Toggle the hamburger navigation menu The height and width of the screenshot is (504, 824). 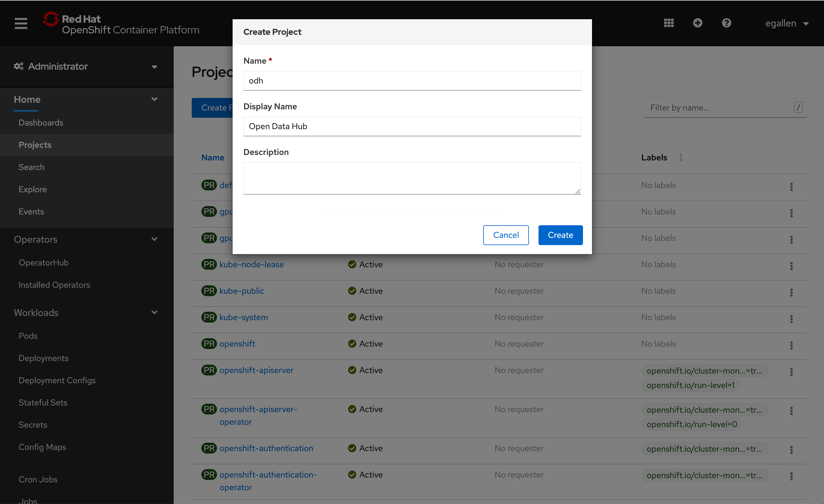(21, 23)
